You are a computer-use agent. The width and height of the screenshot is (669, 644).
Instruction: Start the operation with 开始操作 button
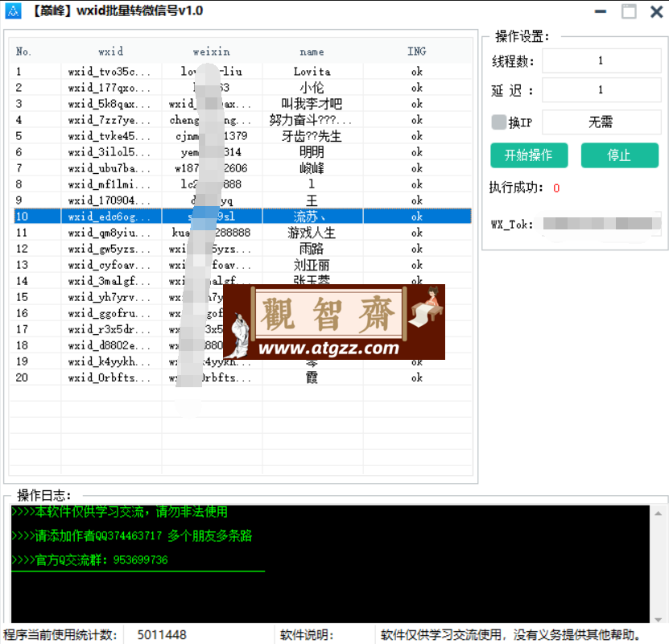pyautogui.click(x=529, y=155)
